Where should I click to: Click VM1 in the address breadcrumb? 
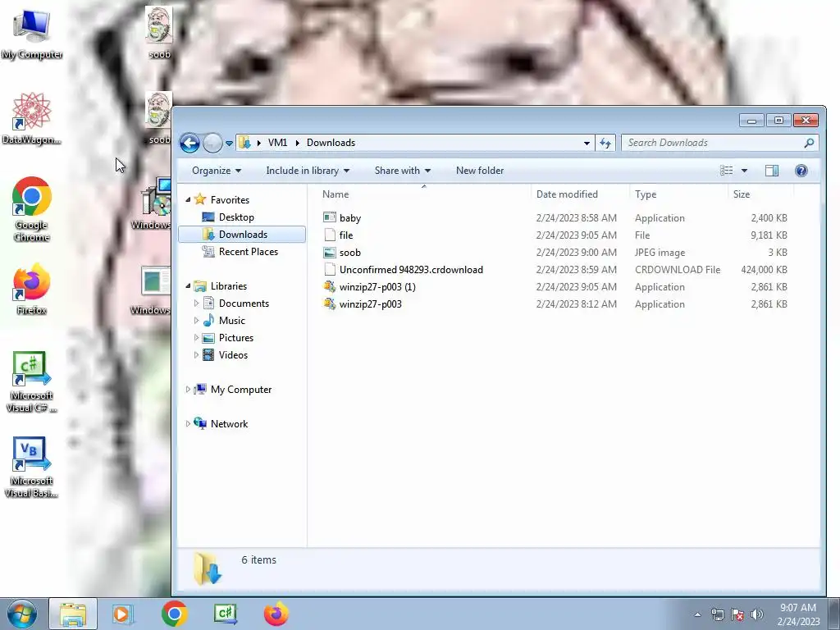coord(277,143)
